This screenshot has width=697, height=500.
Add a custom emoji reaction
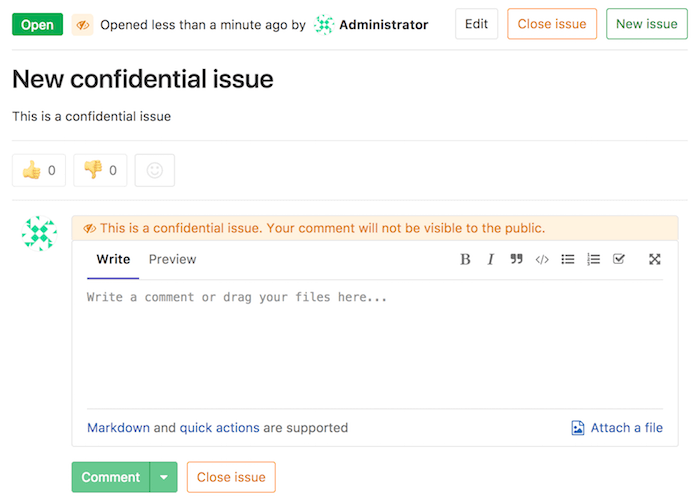click(155, 170)
